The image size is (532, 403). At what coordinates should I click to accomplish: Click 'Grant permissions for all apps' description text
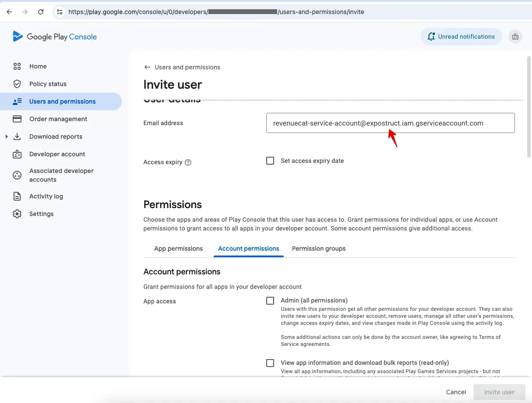(x=222, y=287)
